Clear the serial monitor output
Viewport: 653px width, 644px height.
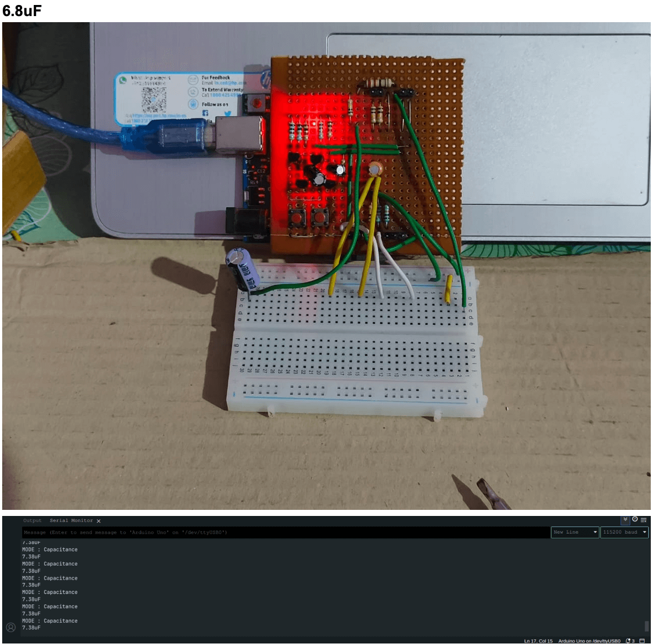644,520
